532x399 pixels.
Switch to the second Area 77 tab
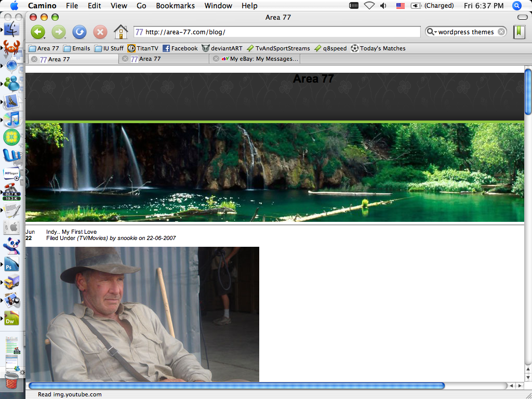[x=164, y=59]
